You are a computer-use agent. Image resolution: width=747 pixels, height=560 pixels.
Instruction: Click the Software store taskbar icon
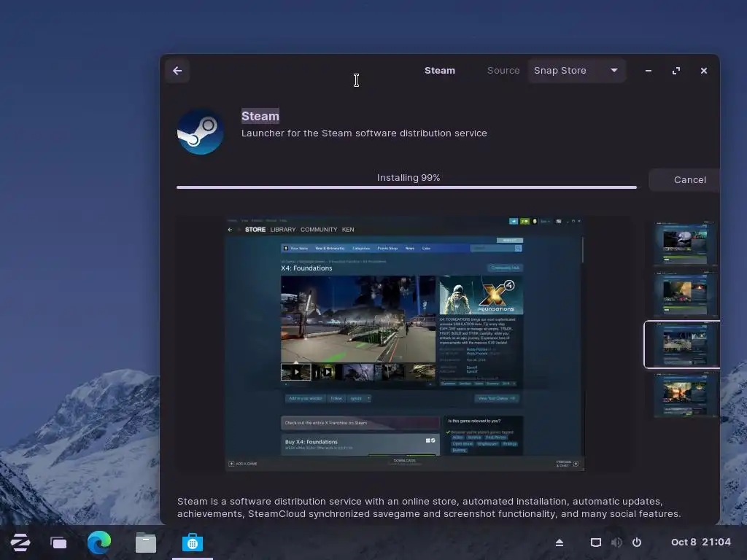coord(193,542)
